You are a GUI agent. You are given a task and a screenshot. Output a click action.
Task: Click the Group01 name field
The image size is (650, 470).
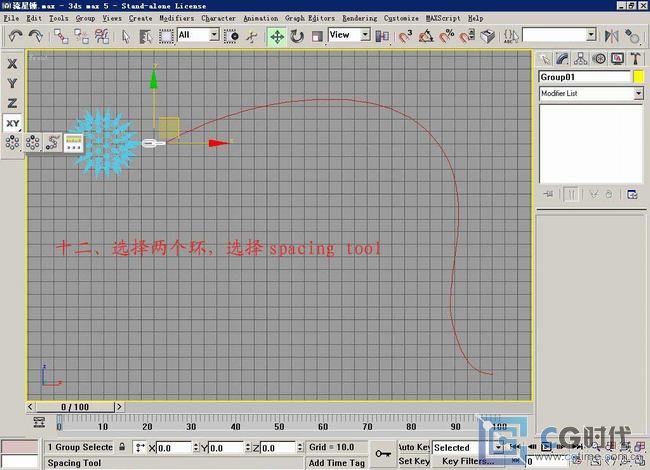pos(585,77)
